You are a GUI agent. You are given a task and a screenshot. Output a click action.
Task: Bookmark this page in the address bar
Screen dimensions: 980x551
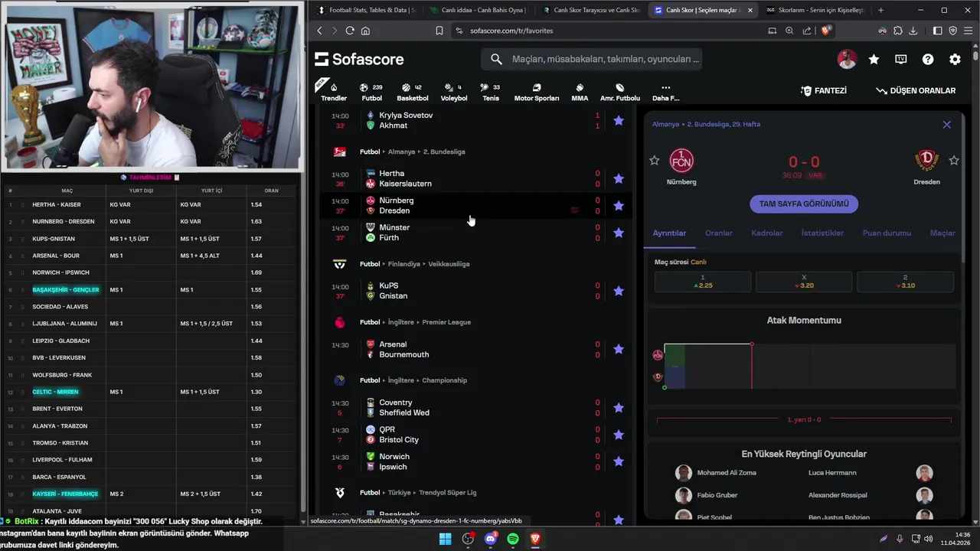tap(439, 31)
